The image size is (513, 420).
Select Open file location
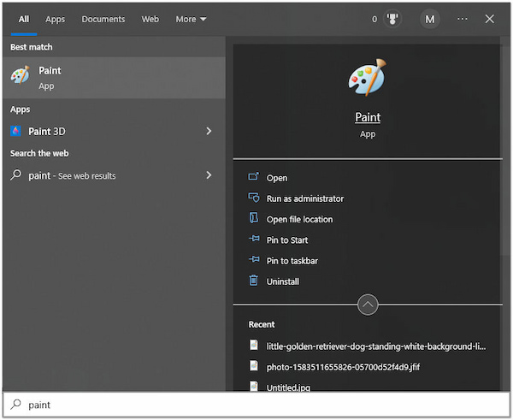click(x=299, y=219)
